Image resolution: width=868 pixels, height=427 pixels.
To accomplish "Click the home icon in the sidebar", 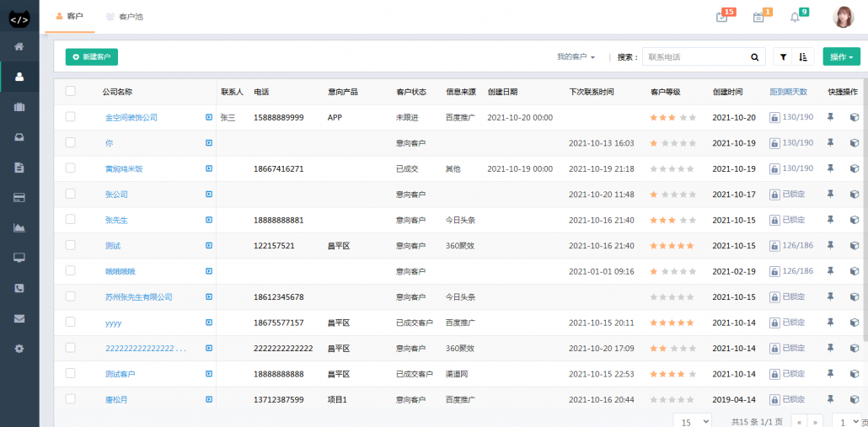I will pyautogui.click(x=19, y=46).
